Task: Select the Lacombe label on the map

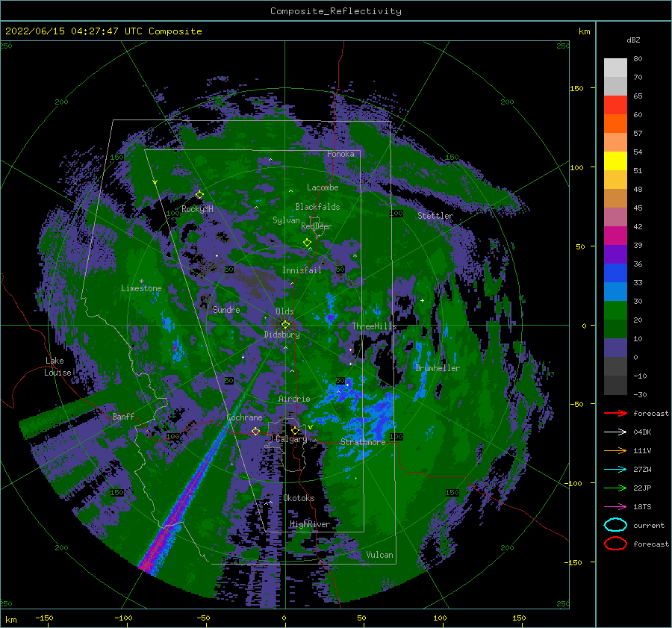Action: pos(323,187)
